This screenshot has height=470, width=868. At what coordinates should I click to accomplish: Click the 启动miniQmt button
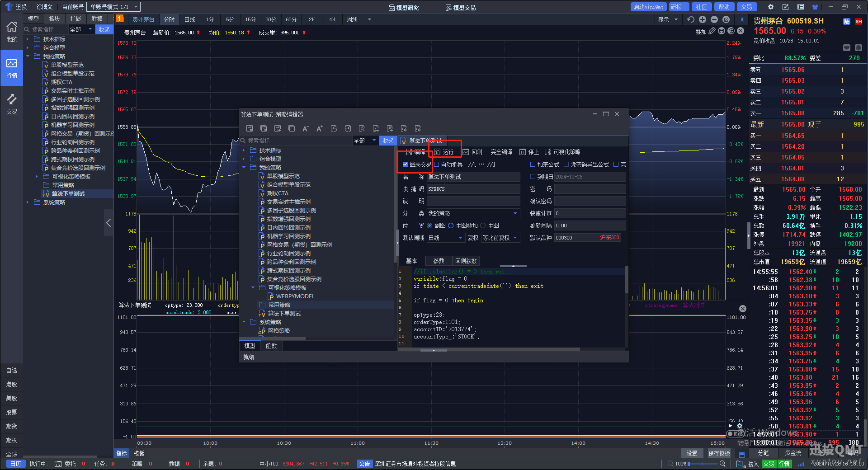(x=648, y=7)
